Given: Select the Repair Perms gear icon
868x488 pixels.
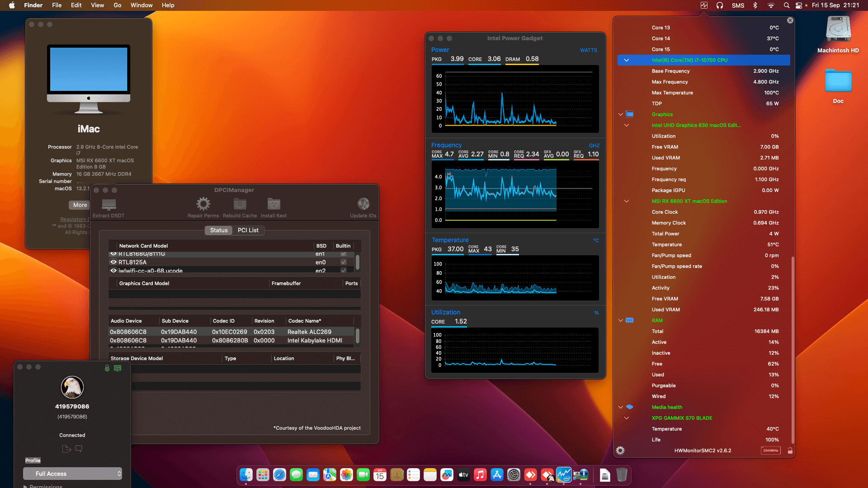Looking at the screenshot, I should pyautogui.click(x=203, y=204).
